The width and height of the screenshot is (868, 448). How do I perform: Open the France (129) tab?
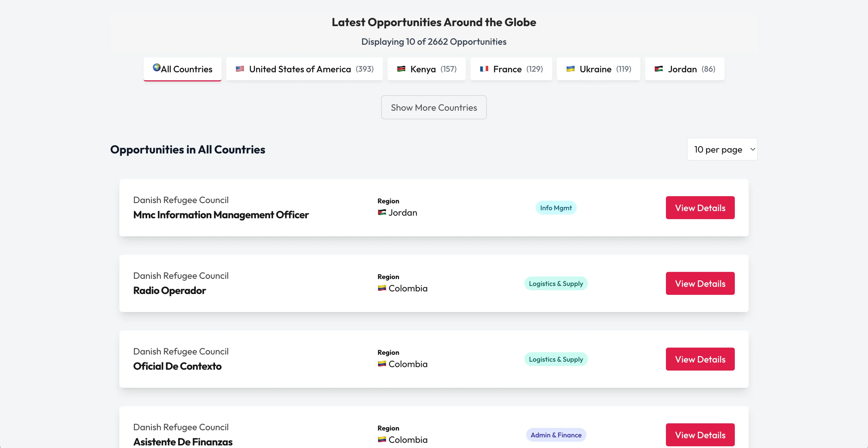click(511, 69)
